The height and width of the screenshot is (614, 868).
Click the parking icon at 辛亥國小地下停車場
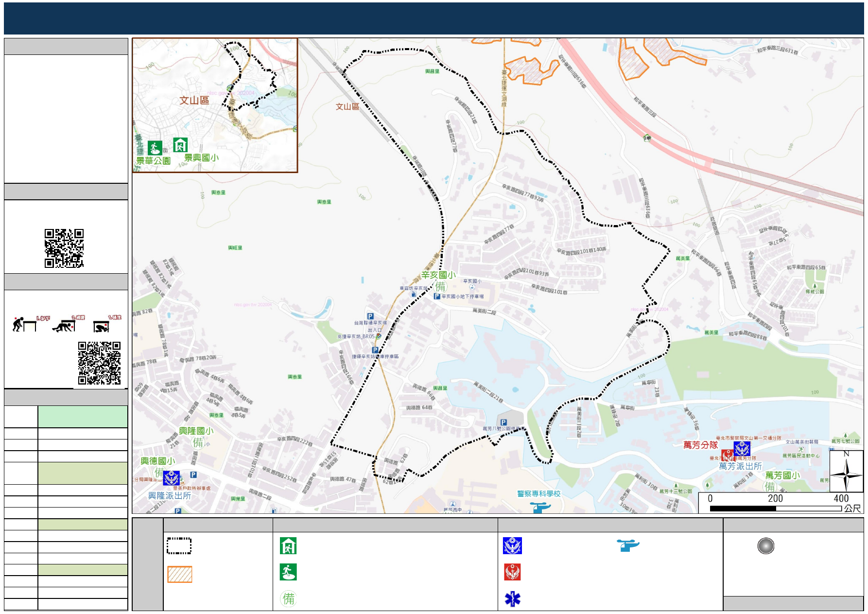[x=436, y=296]
